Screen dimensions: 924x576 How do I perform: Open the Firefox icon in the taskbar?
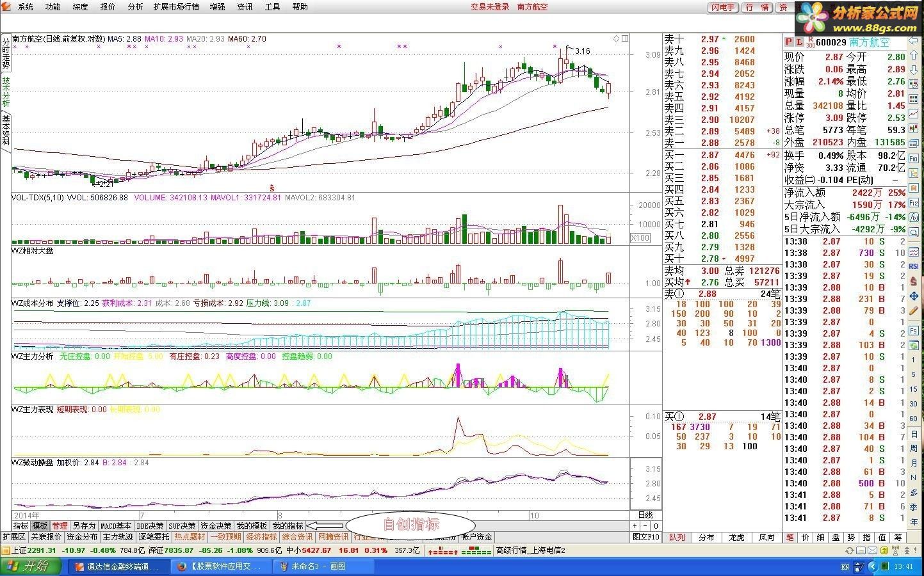pyautogui.click(x=181, y=566)
